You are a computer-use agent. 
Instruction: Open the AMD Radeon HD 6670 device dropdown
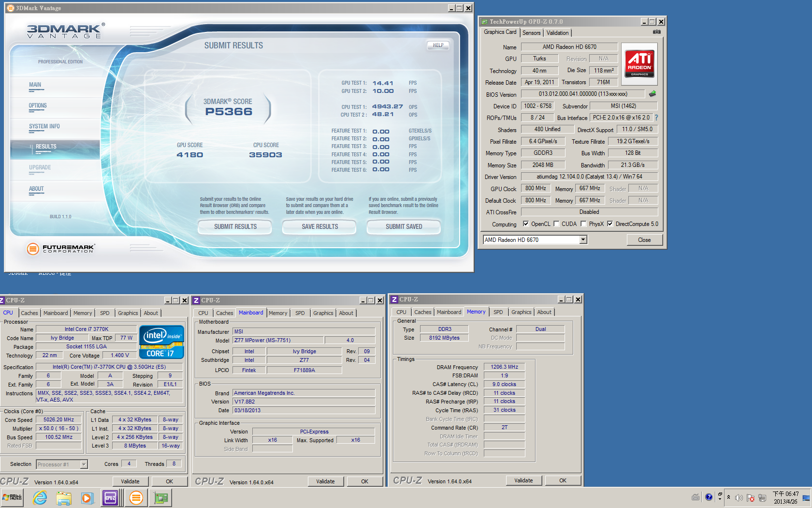pos(583,239)
